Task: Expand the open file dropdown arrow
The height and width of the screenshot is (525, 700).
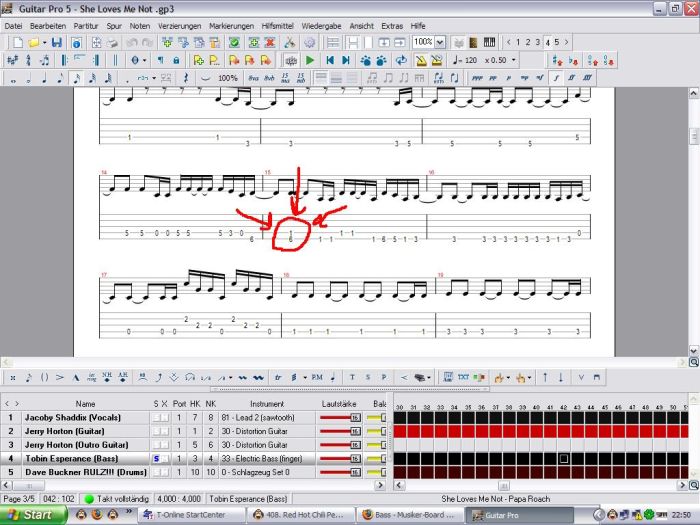Action: pyautogui.click(x=44, y=42)
